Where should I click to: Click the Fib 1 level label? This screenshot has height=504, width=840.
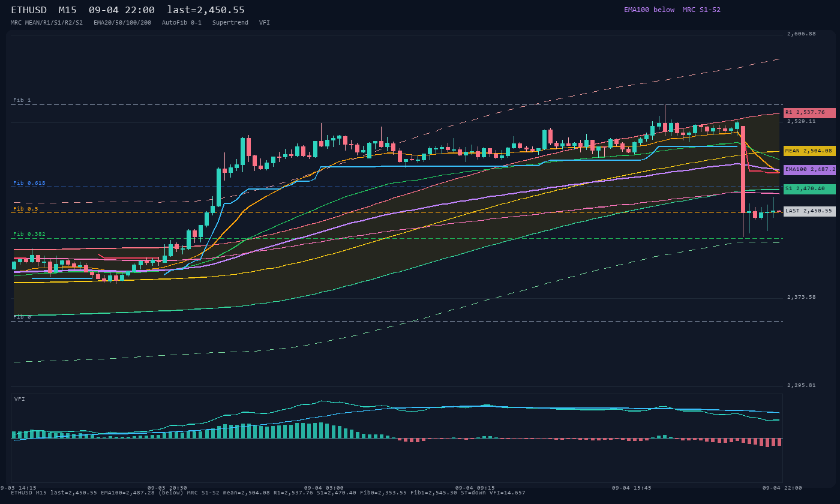(22, 100)
